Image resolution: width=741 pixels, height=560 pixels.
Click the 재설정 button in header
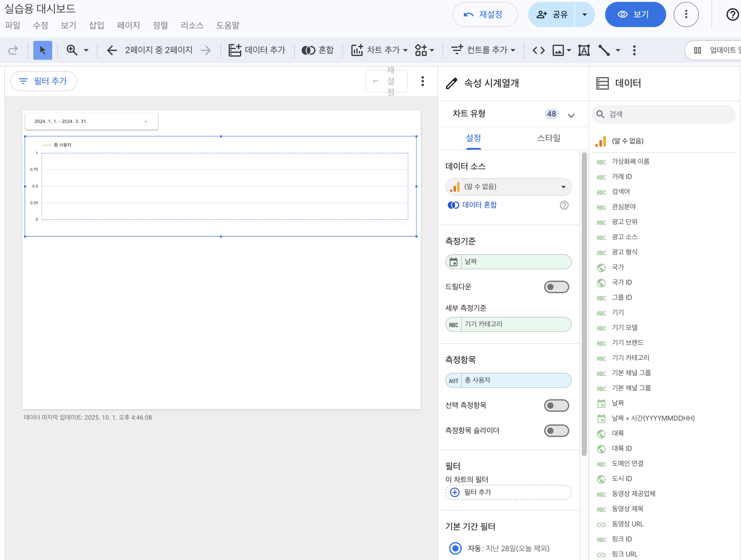(x=485, y=14)
